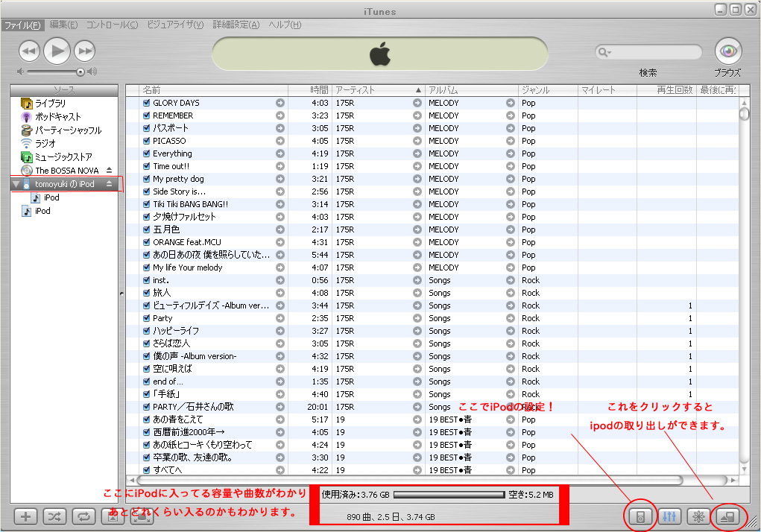
Task: Click the scroll down arrow of song list
Action: 744,469
